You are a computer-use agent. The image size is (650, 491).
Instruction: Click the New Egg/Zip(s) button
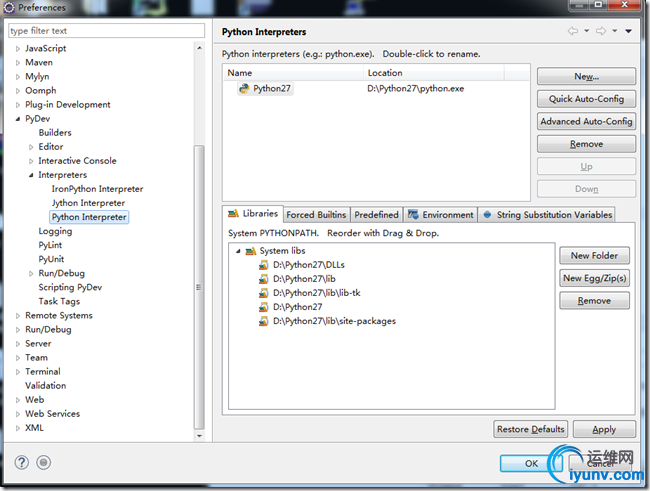pyautogui.click(x=594, y=278)
